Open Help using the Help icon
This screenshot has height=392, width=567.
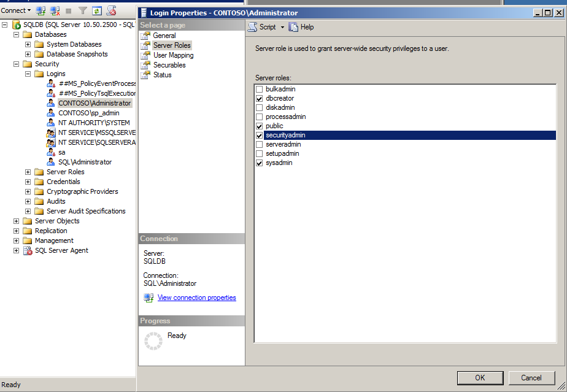pos(293,27)
